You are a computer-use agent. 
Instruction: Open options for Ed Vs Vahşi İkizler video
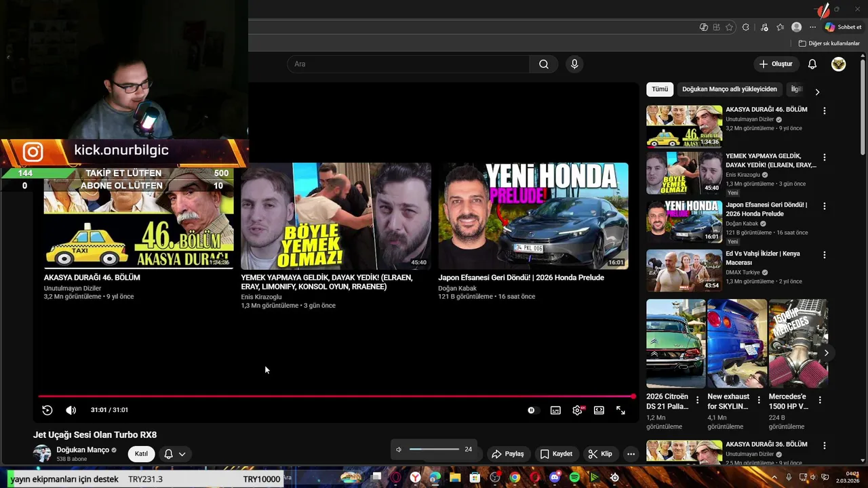825,255
